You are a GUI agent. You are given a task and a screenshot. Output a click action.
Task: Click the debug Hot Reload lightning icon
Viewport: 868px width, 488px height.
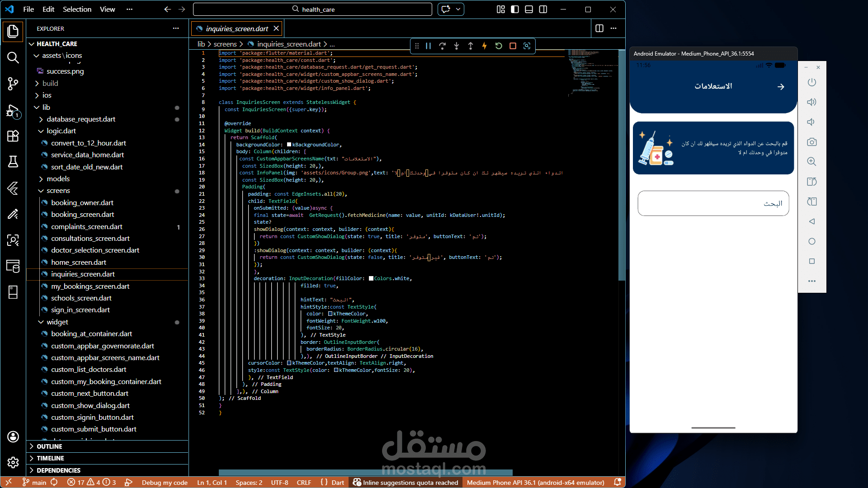tap(484, 46)
